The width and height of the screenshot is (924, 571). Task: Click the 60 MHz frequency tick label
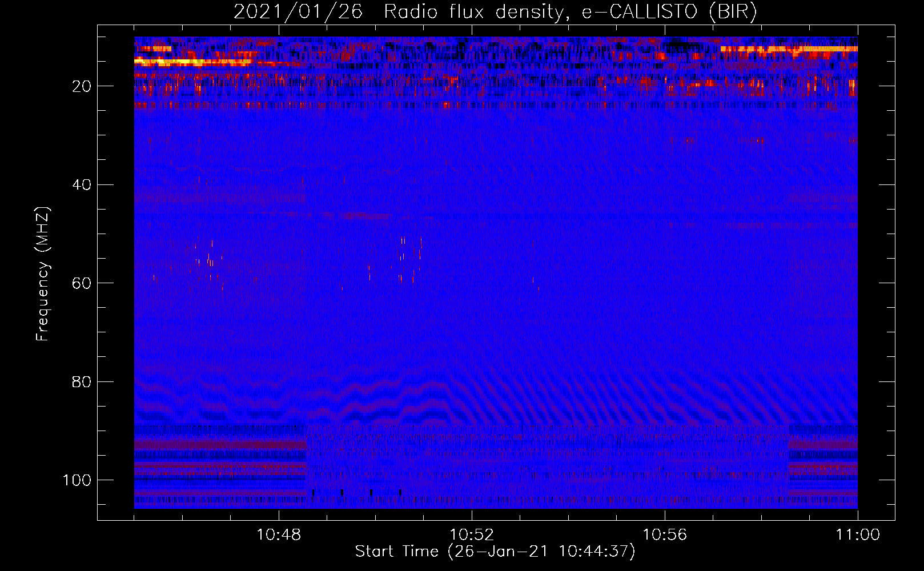pos(82,283)
